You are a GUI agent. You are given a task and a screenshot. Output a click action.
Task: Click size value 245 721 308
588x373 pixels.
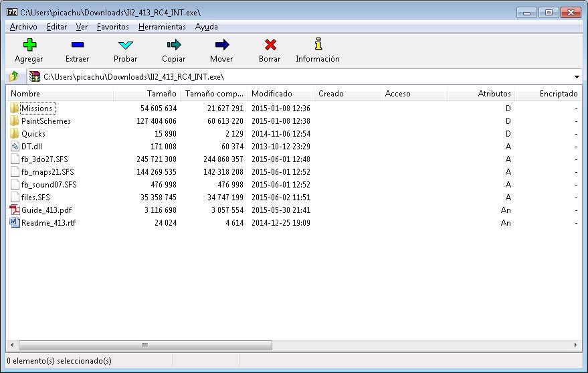click(157, 159)
